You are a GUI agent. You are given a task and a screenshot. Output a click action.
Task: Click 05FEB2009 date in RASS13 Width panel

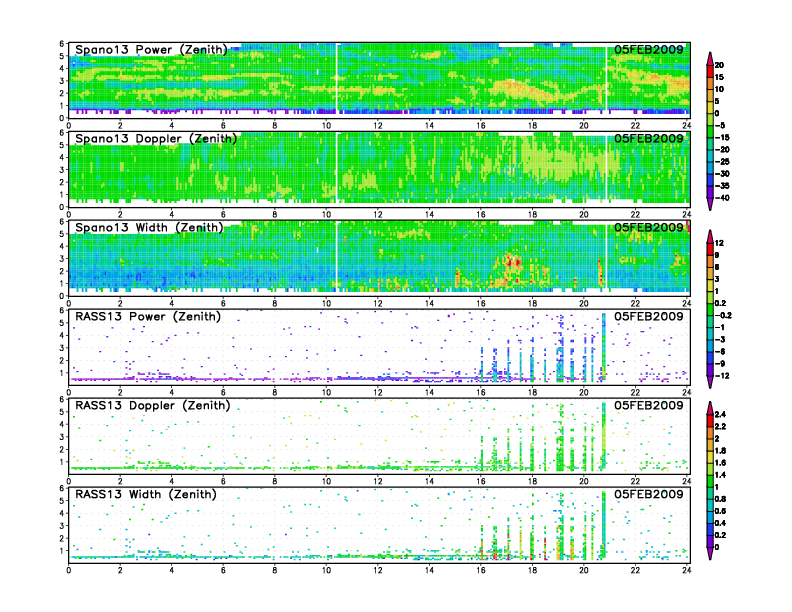point(649,494)
